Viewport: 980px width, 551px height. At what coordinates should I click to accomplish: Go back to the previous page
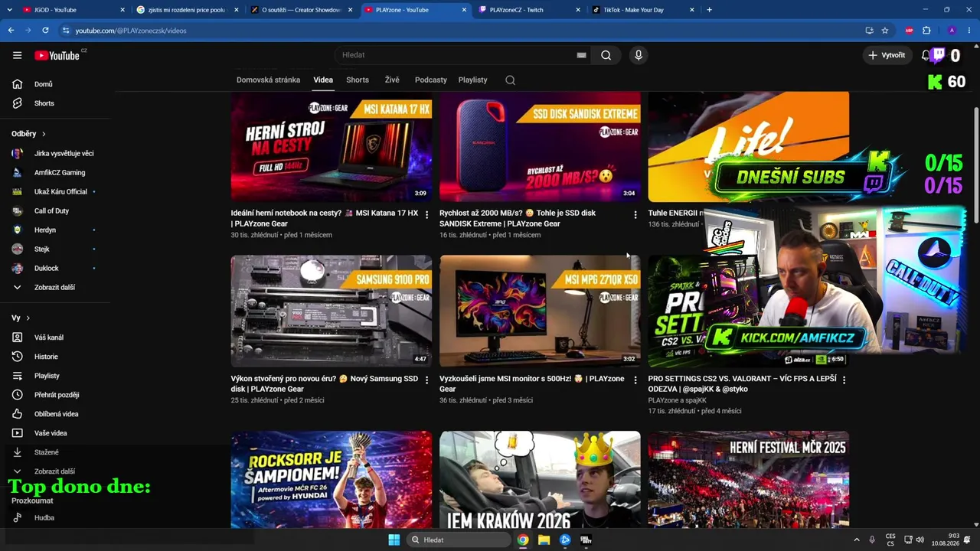pos(11,31)
